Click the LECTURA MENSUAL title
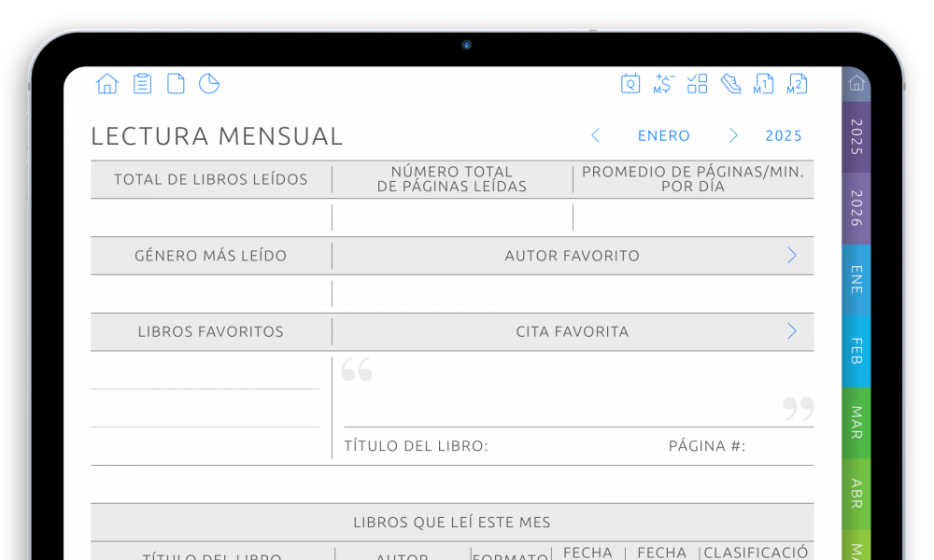This screenshot has width=934, height=560. tap(217, 136)
